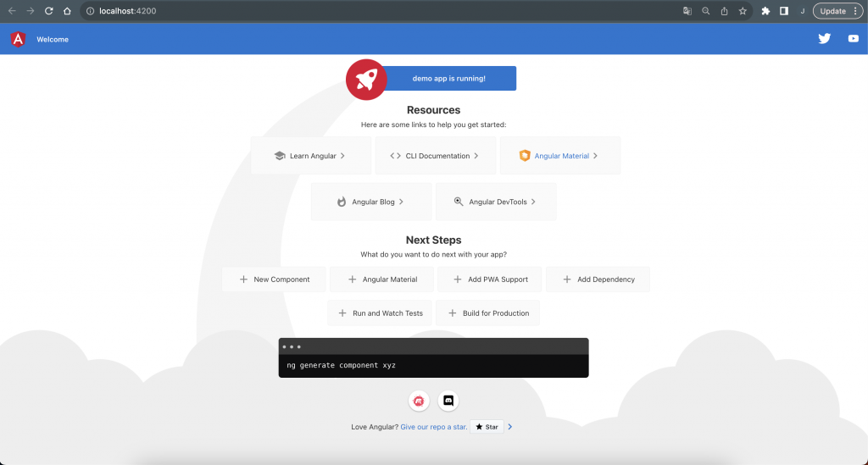The width and height of the screenshot is (868, 465).
Task: Select Build for Production step
Action: click(487, 313)
